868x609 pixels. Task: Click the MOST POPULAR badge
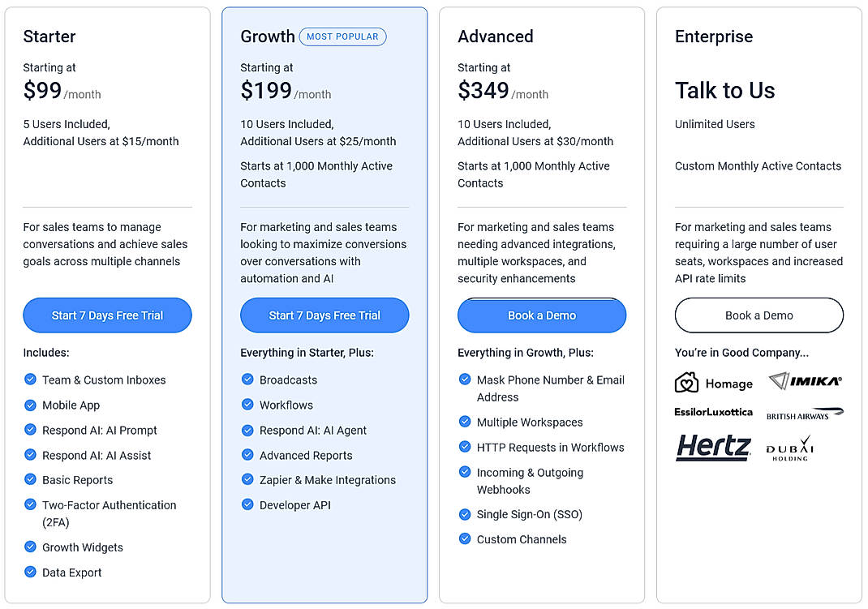(342, 36)
